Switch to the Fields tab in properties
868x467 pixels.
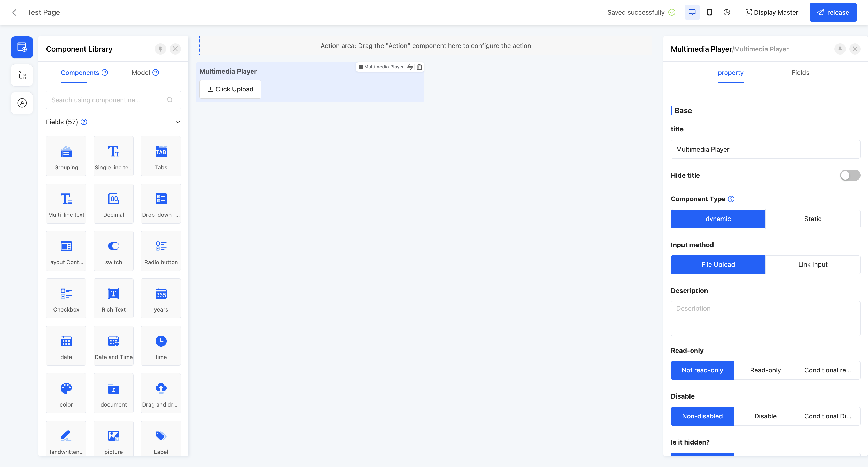[800, 73]
